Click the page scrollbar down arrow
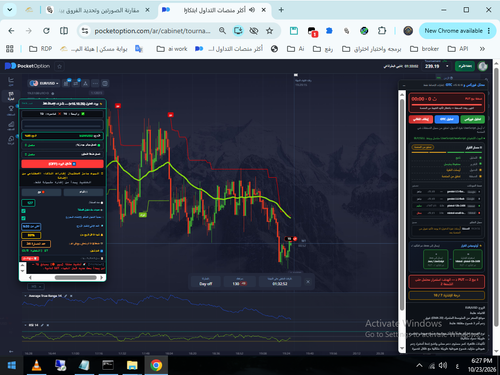500x375 pixels. [x=496, y=351]
